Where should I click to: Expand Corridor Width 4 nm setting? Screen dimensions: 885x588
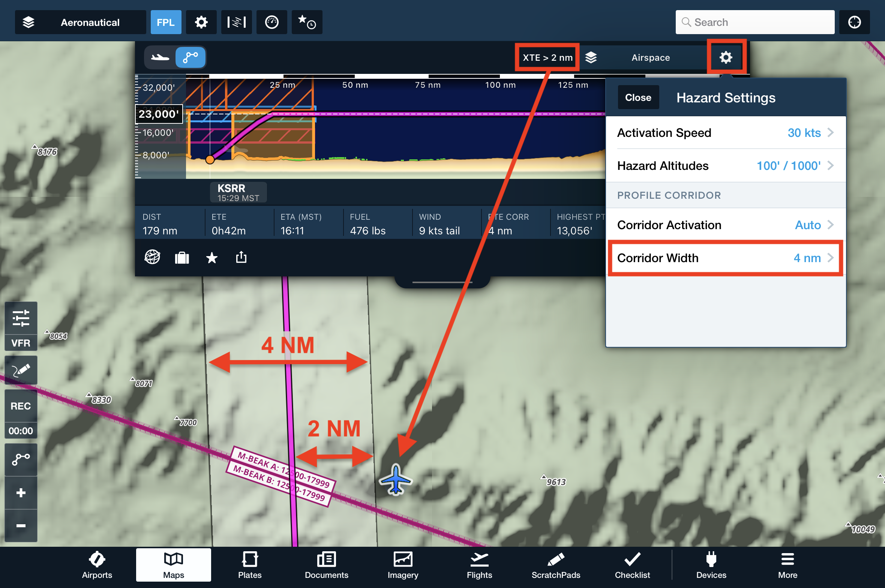(725, 258)
